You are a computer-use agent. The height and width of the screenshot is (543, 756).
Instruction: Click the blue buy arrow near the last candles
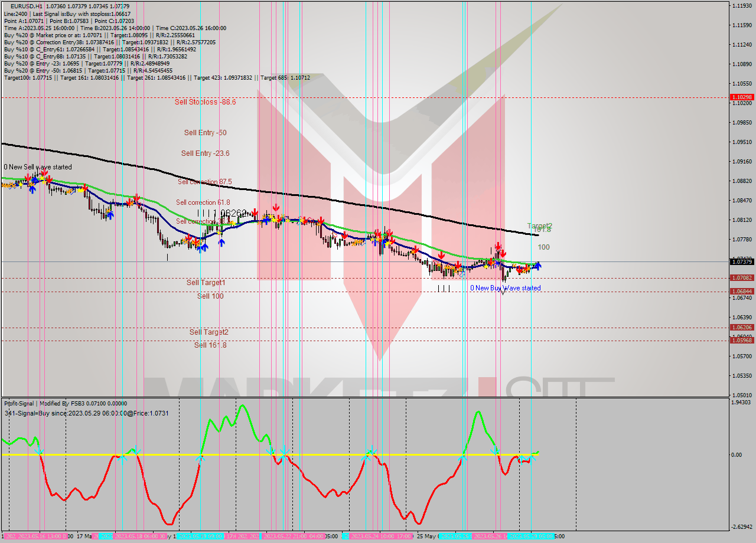pyautogui.click(x=537, y=267)
